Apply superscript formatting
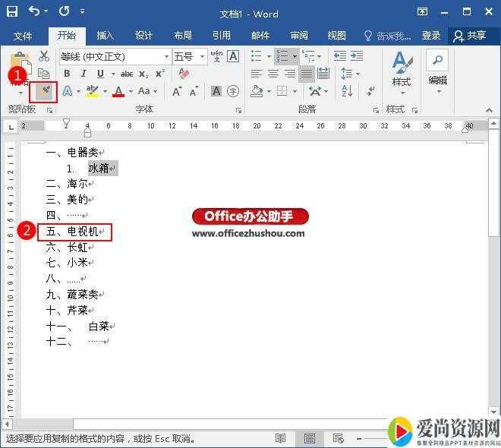This screenshot has width=501, height=448. pos(160,74)
